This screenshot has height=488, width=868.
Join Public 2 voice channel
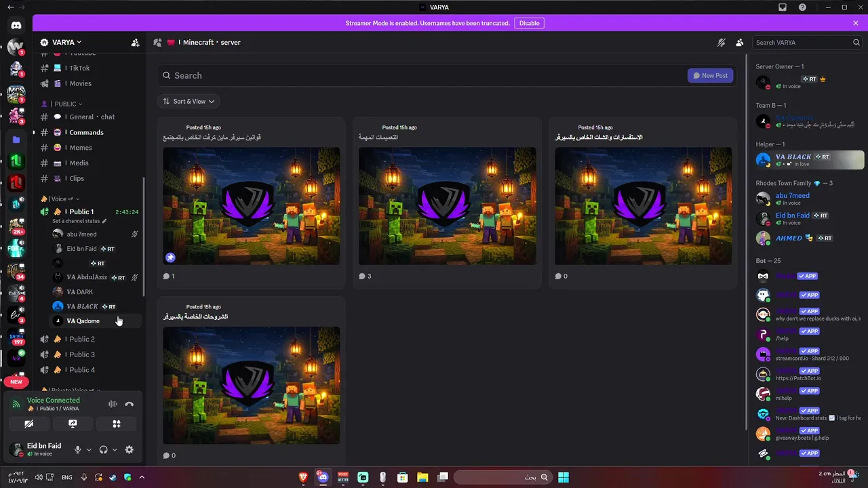(x=91, y=339)
